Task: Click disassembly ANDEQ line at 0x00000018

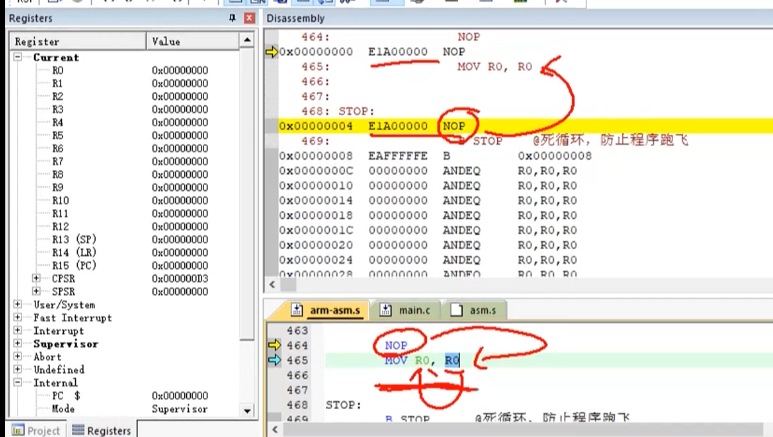Action: pyautogui.click(x=526, y=215)
